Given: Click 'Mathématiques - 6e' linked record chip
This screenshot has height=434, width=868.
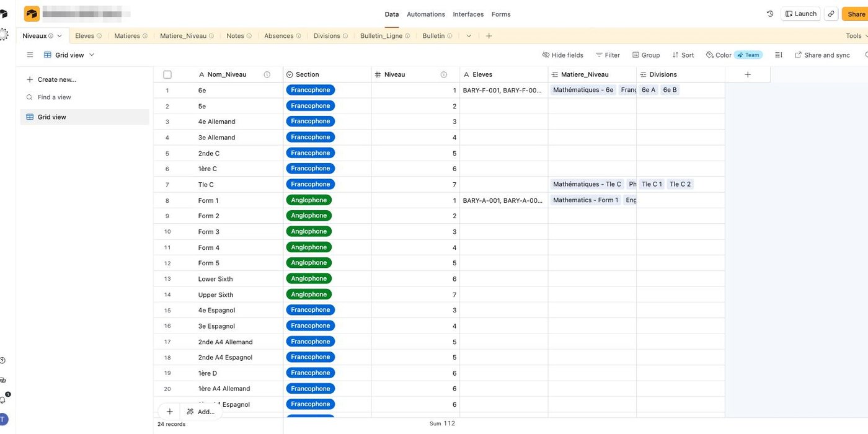Looking at the screenshot, I should (583, 90).
